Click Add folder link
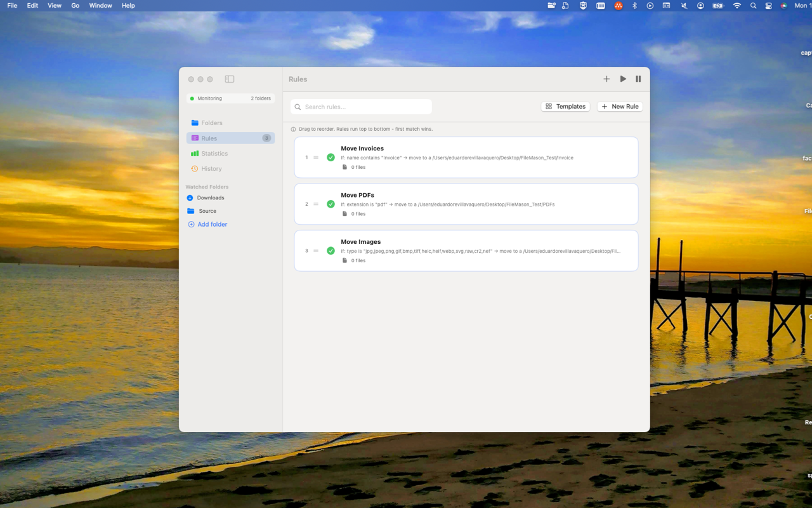 (212, 224)
